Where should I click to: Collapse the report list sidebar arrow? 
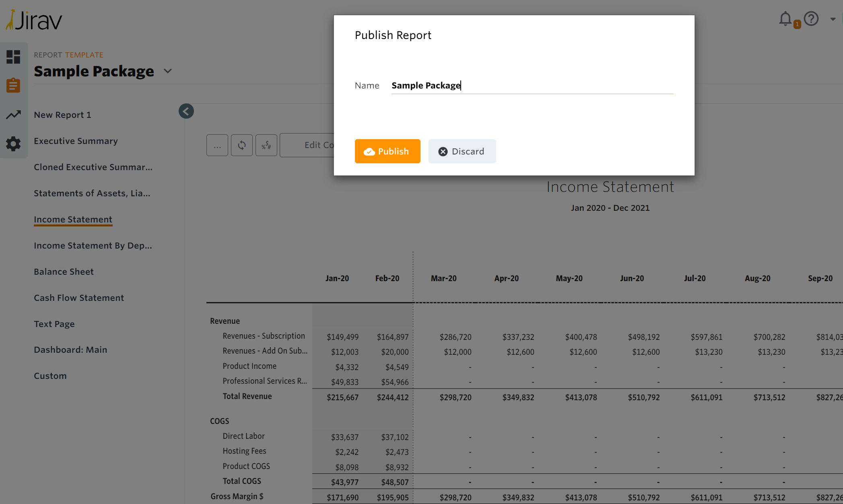coord(186,111)
